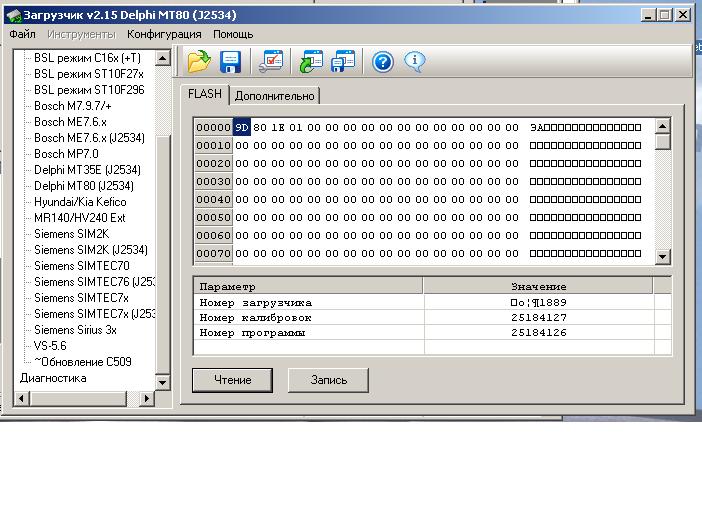This screenshot has width=702, height=512.
Task: Select MR140/HV240 Ext in tree
Action: tap(80, 218)
